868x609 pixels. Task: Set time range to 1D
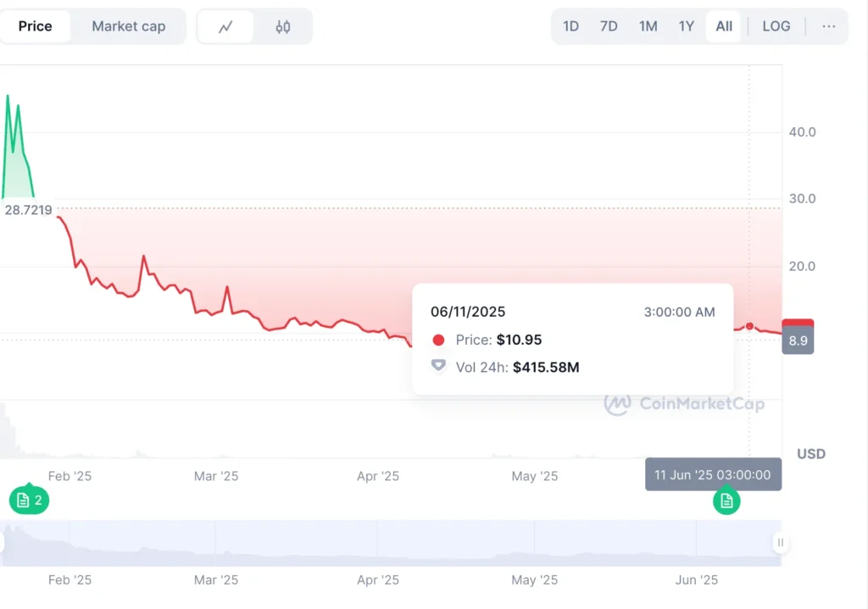coord(570,26)
